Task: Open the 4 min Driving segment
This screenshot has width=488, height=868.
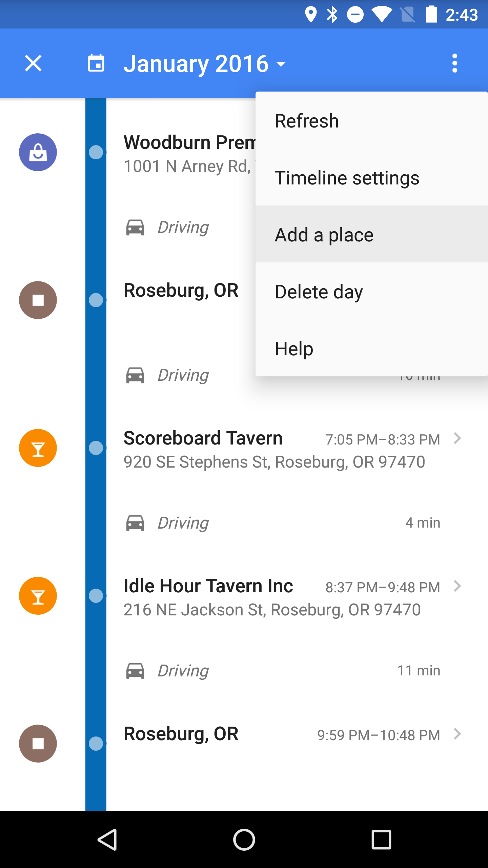Action: pyautogui.click(x=282, y=523)
